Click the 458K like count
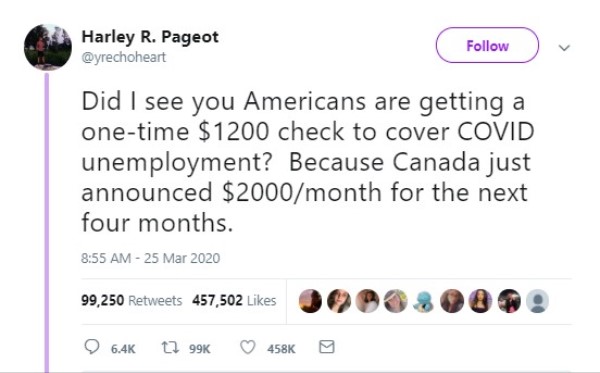This screenshot has width=600, height=373. 281,349
